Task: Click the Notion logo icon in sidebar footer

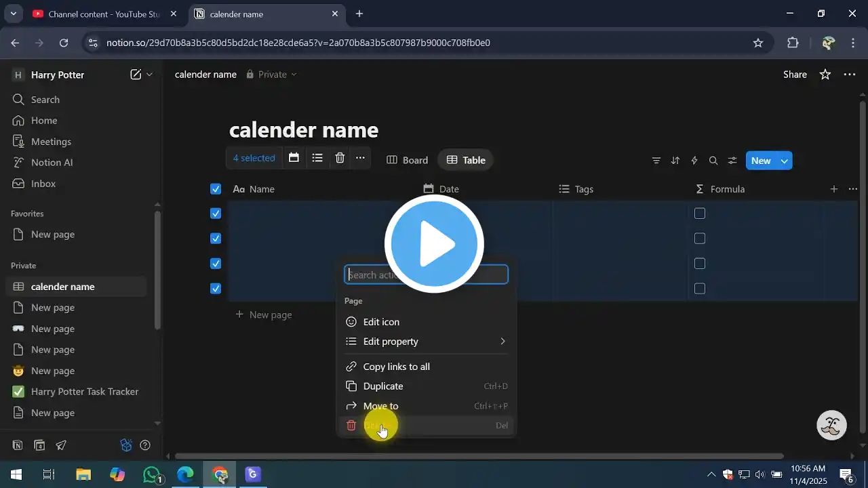Action: pos(18,445)
